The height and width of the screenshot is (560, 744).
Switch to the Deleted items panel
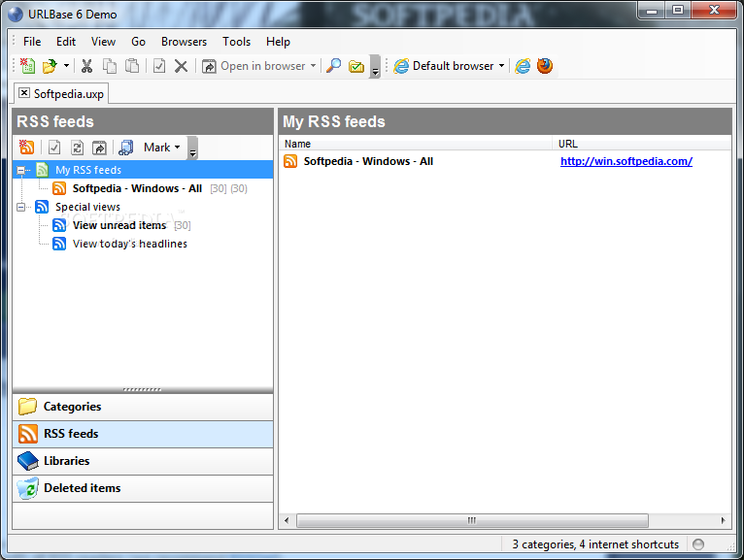tap(143, 488)
